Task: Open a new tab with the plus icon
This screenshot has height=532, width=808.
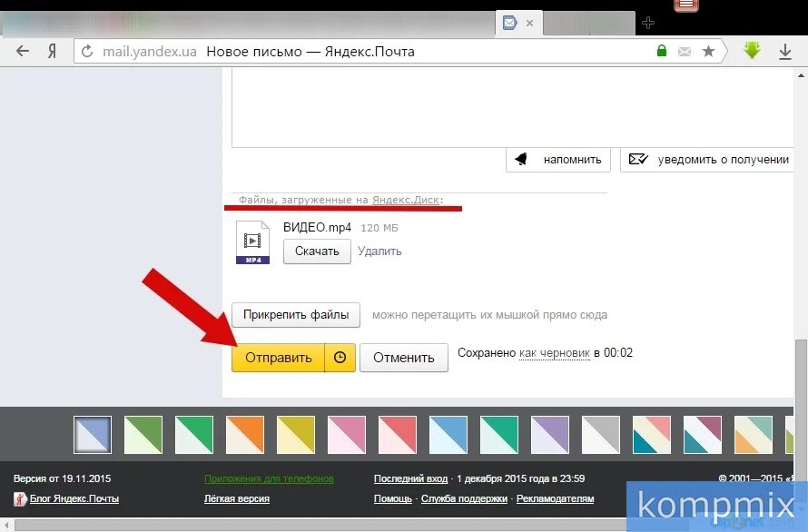Action: [648, 23]
